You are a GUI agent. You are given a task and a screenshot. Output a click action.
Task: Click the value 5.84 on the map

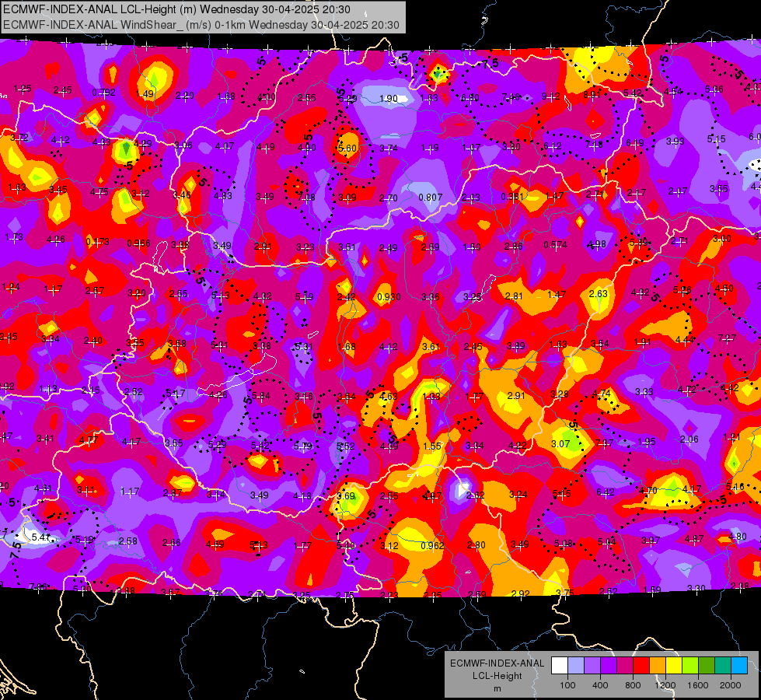pyautogui.click(x=261, y=395)
